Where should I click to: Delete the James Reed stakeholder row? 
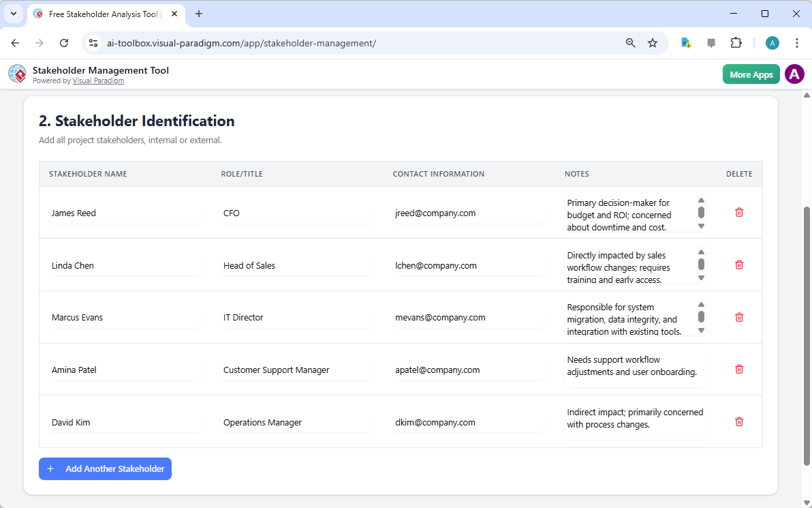coord(738,212)
